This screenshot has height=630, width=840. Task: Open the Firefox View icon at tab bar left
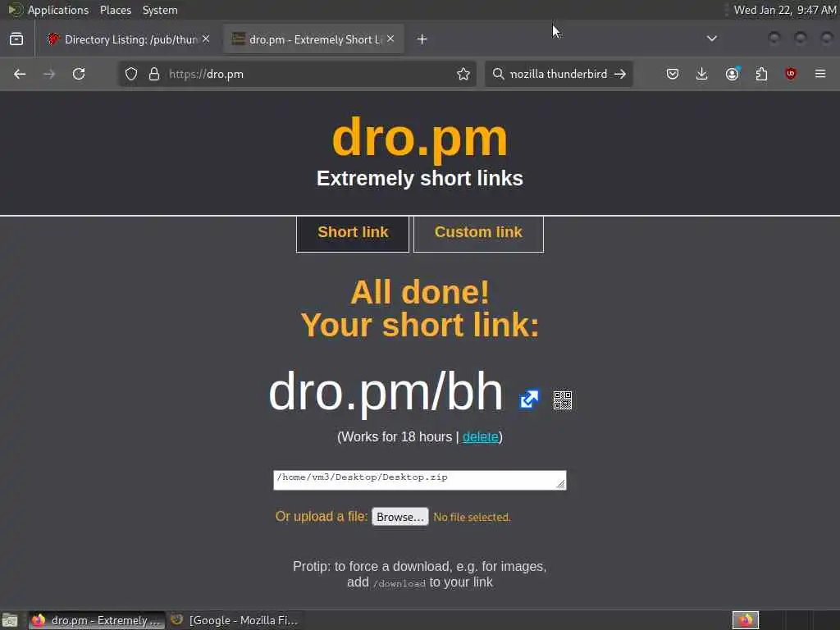(16, 39)
